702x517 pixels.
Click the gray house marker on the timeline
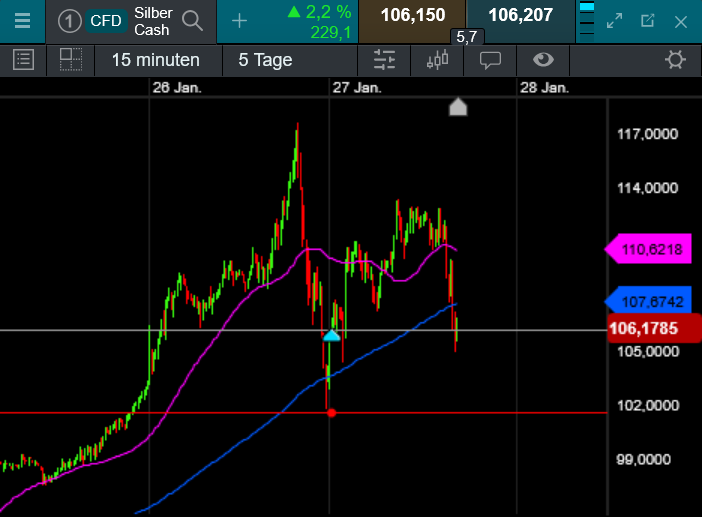click(458, 107)
